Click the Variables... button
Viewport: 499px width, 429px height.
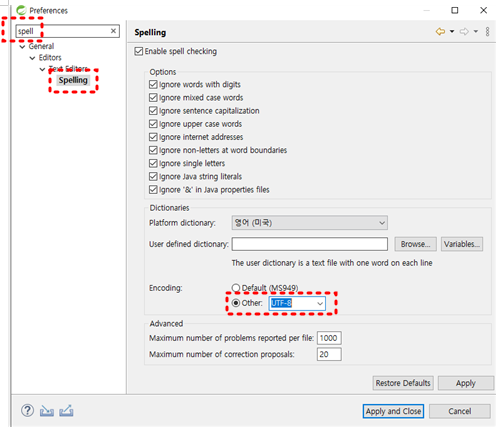[462, 244]
